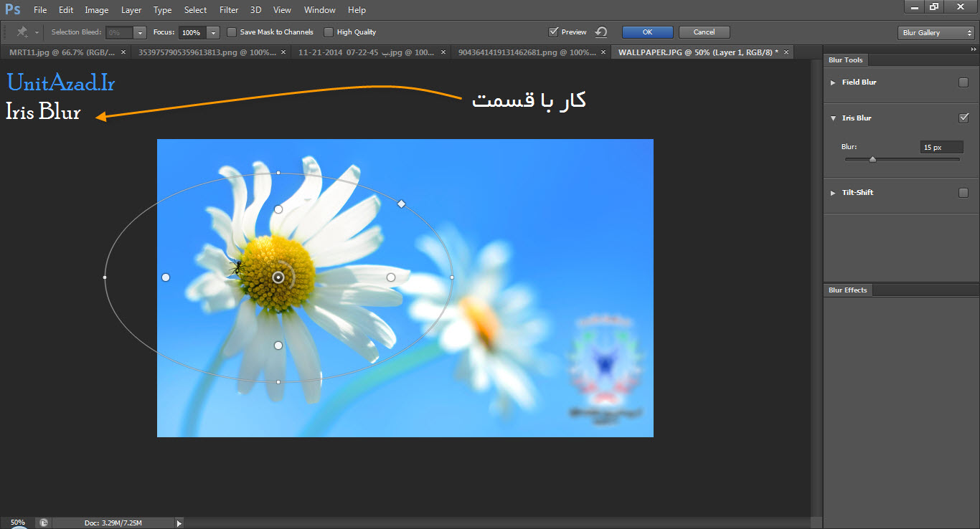Click the center pin of the Iris Blur
Viewport: 980px width, 529px height.
(x=278, y=277)
